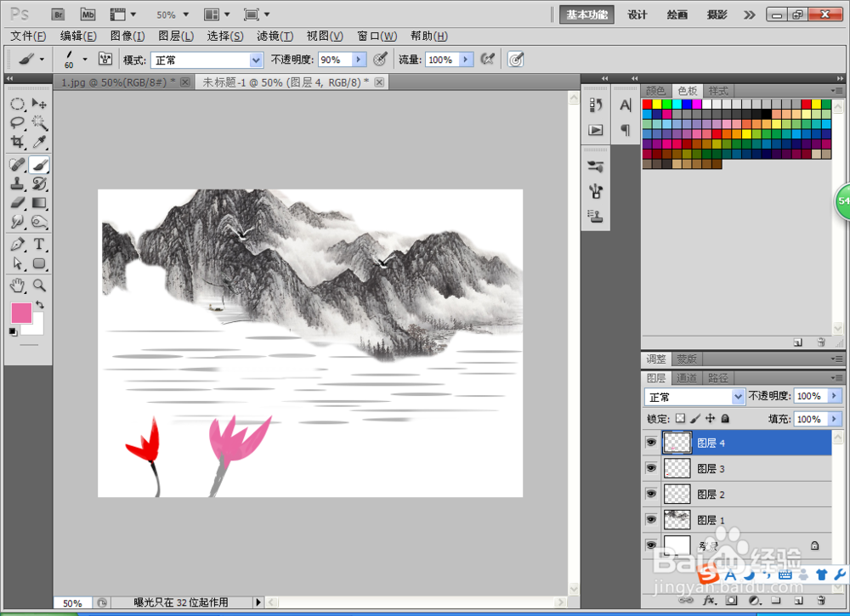Enable lock transparent pixels for the layer
Image resolution: width=850 pixels, height=616 pixels.
click(x=680, y=419)
